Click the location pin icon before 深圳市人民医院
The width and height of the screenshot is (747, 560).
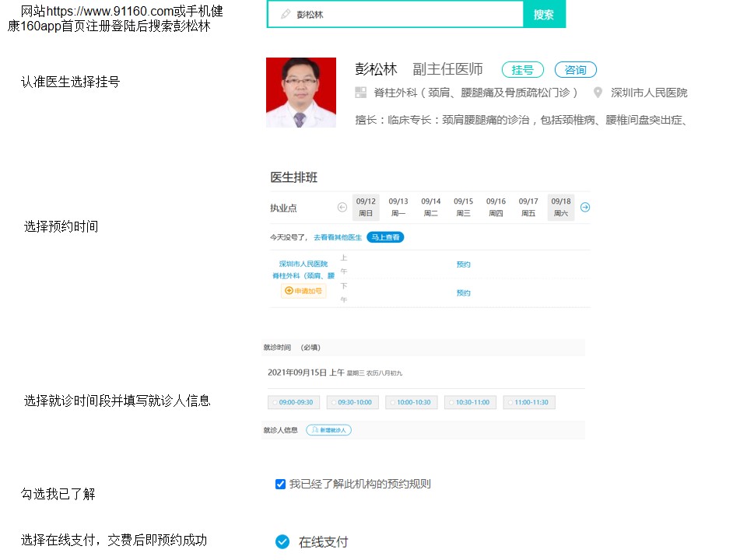point(598,91)
